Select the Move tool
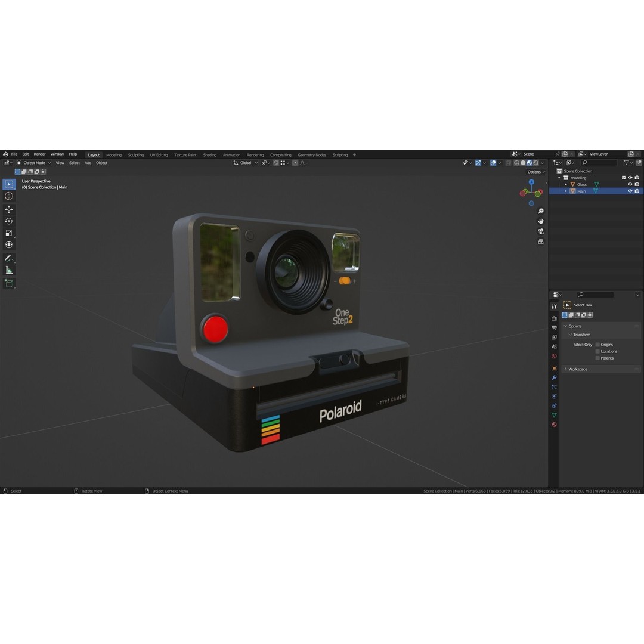 (9, 209)
